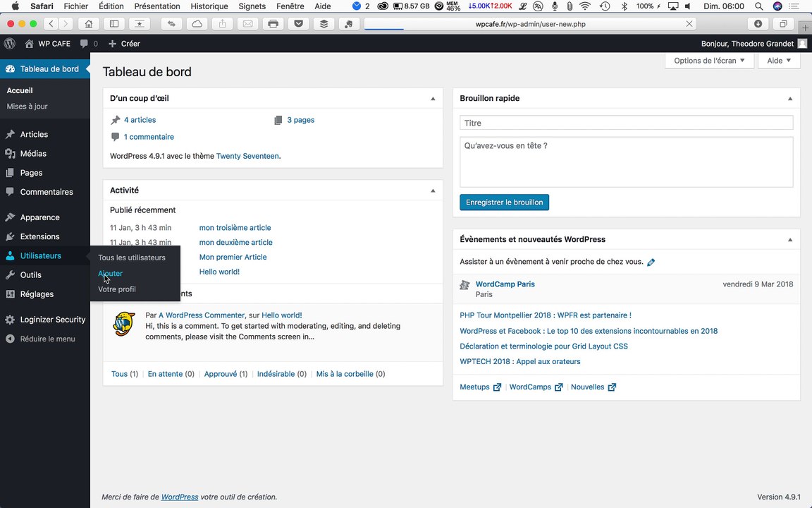
Task: Open Déclaration et terminologie pour Grid Layout CSS
Action: pos(543,346)
